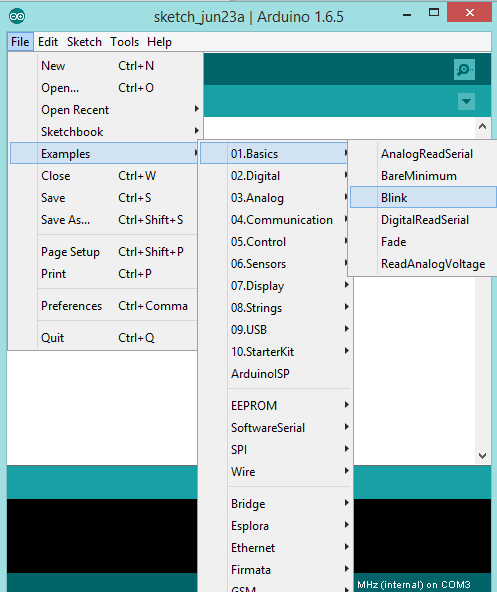The image size is (497, 592).
Task: Open the BareMinimum example
Action: pyautogui.click(x=423, y=176)
